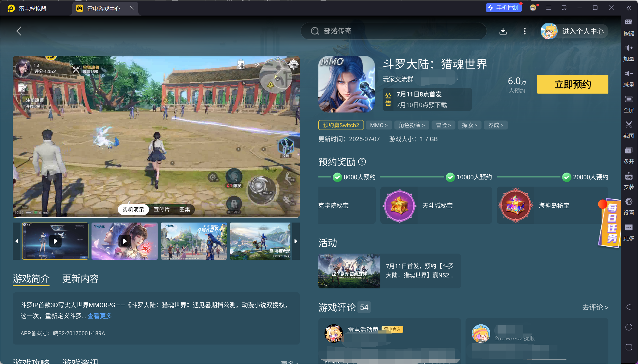
Task: Open the downloads manager icon
Action: [503, 31]
